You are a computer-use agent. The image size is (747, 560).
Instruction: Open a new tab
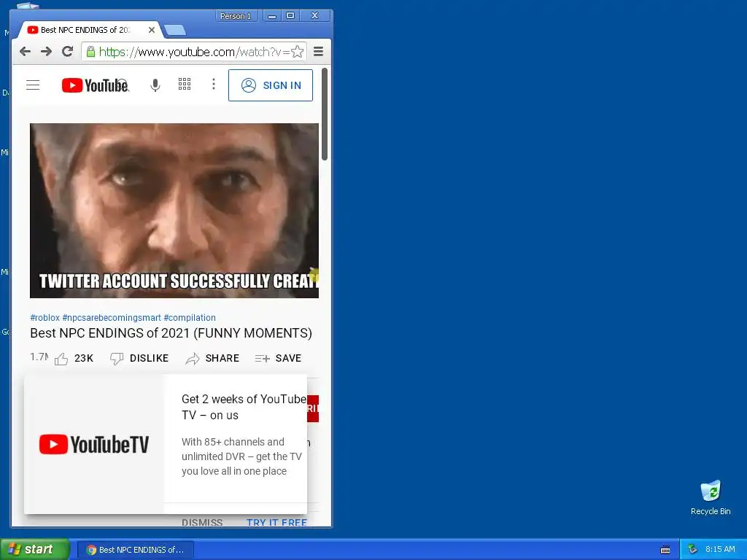175,30
